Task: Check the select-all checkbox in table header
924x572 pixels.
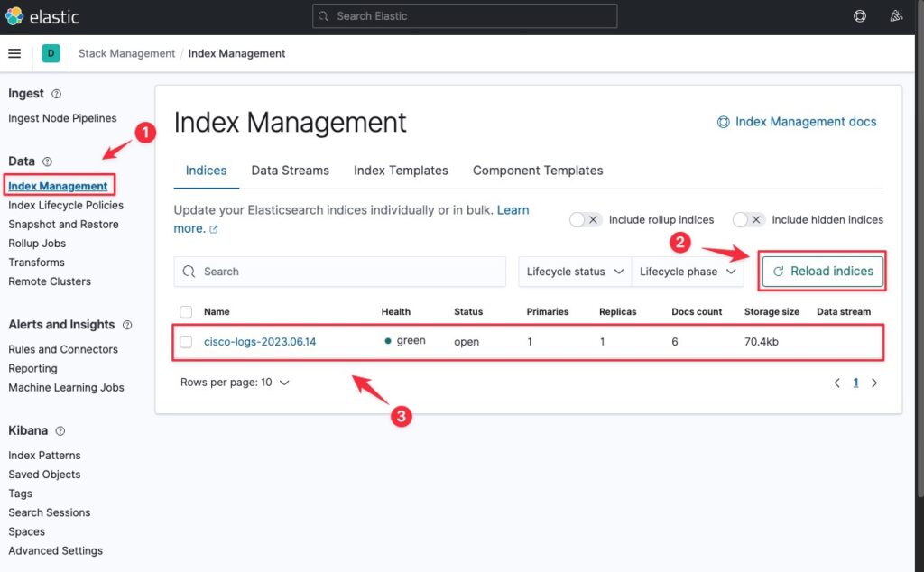Action: pos(186,311)
